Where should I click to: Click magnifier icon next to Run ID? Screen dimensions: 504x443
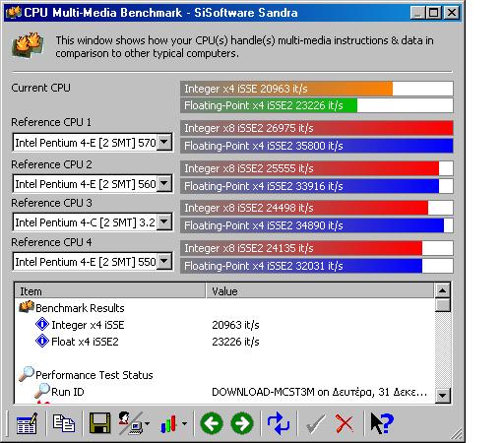coord(42,391)
